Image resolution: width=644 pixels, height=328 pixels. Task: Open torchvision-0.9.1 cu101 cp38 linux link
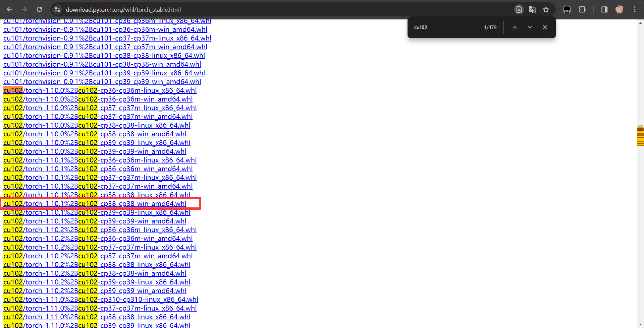(104, 56)
